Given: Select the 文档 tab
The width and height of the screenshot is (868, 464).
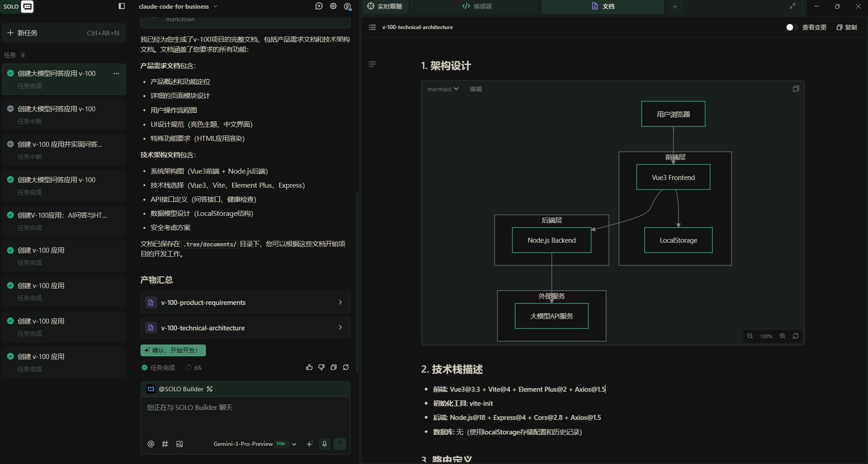Looking at the screenshot, I should coord(603,6).
